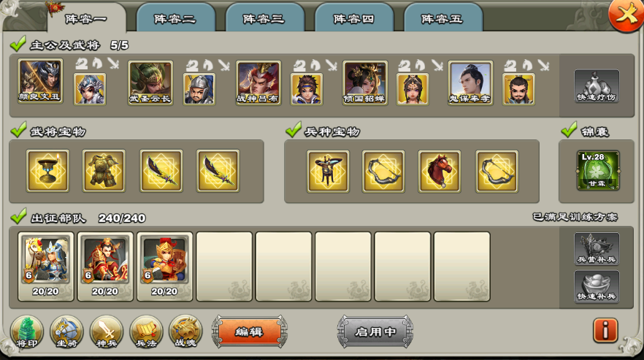Switch to the 阵容二 tab

click(x=175, y=18)
